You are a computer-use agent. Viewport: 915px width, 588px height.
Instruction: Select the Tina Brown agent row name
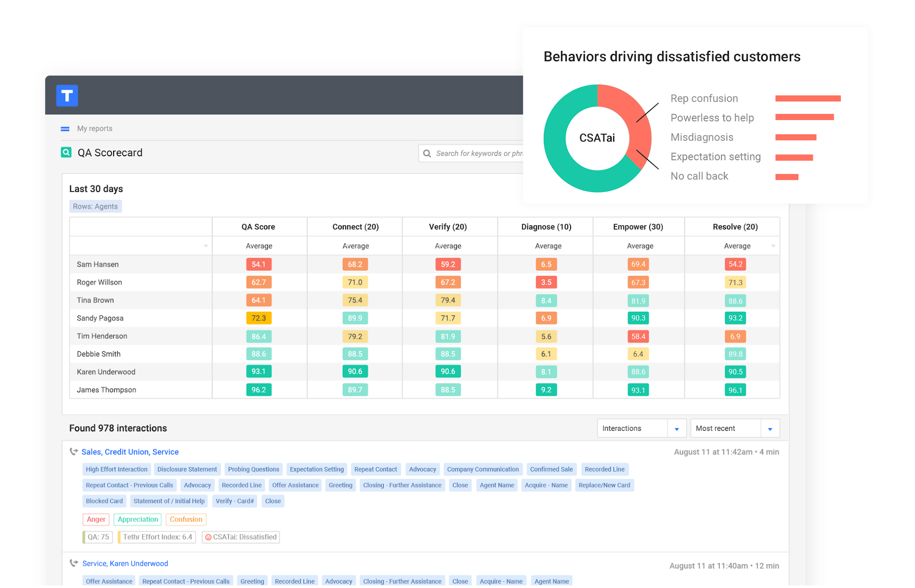95,300
